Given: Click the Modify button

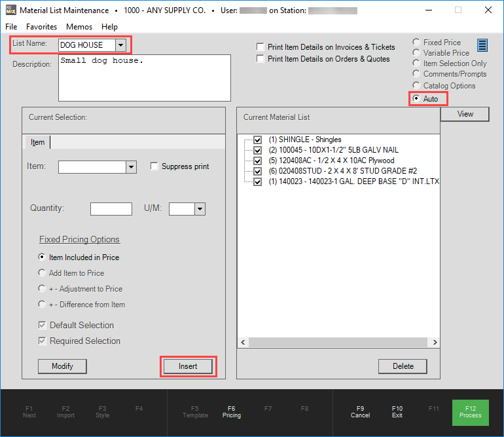Looking at the screenshot, I should (x=62, y=366).
